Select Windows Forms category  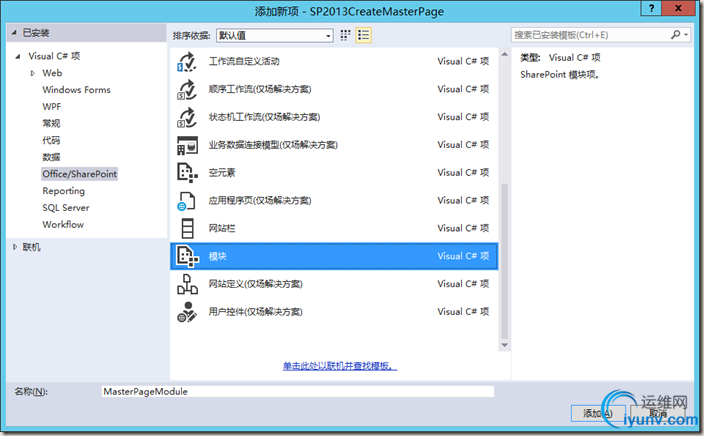76,90
